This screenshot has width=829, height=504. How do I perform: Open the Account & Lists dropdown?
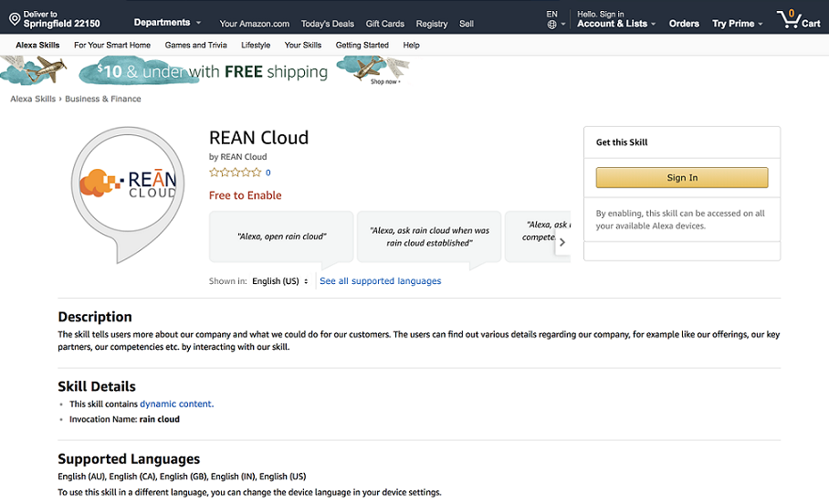click(x=616, y=24)
